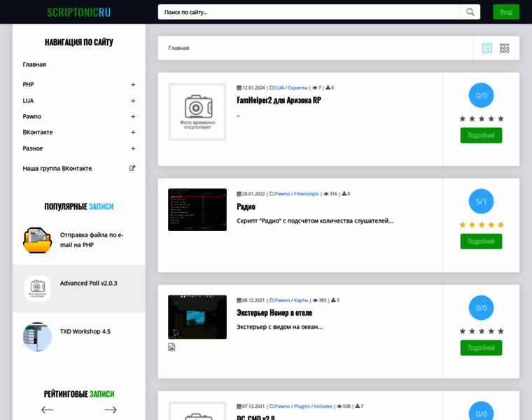
Task: Open the PHP e-mail post folder thumbnail
Action: [x=37, y=240]
